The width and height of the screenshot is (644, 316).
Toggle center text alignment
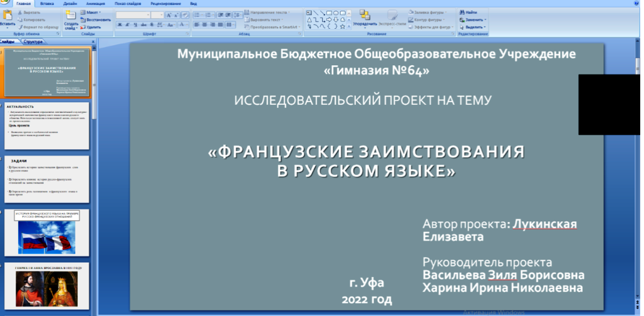point(204,25)
